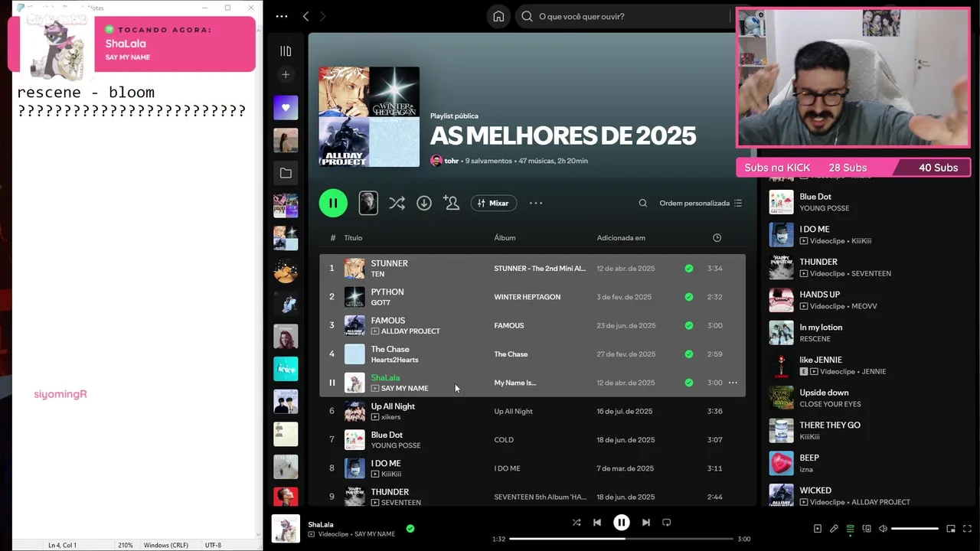Image resolution: width=980 pixels, height=551 pixels.
Task: Open the My Name Is... album link
Action: coord(514,383)
